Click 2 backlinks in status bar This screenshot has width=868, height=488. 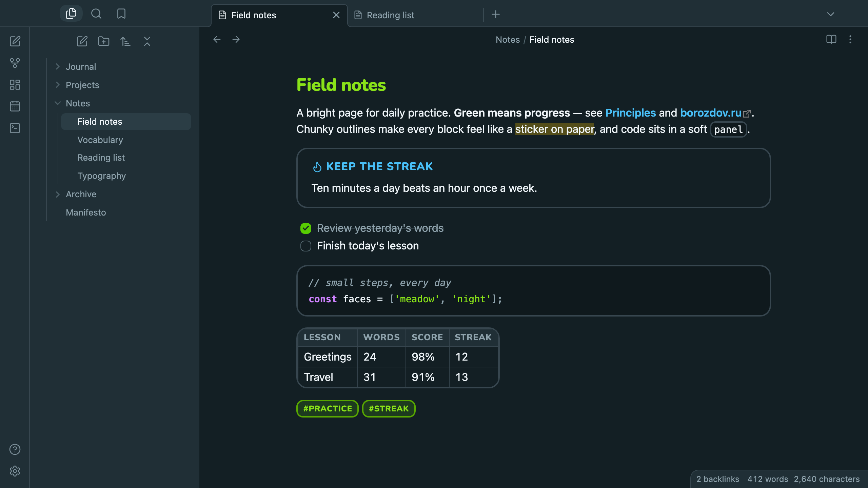[718, 479]
